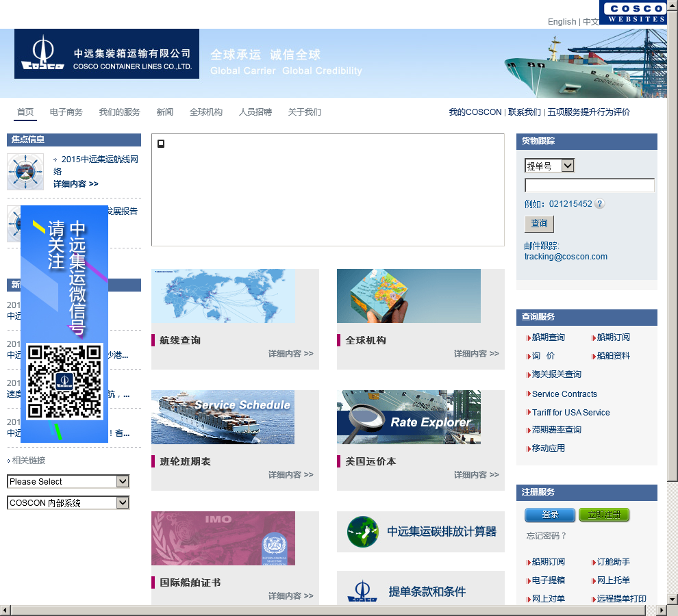The width and height of the screenshot is (678, 616).
Task: Open the 人员招聘 menu item
Action: [x=255, y=112]
